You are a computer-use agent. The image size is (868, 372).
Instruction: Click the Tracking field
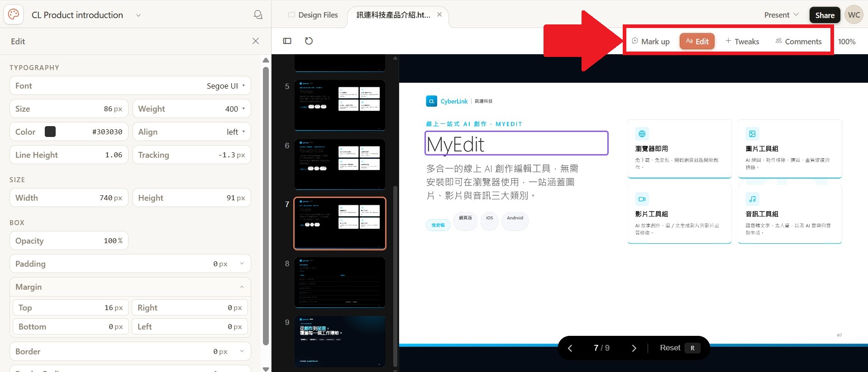pos(192,155)
